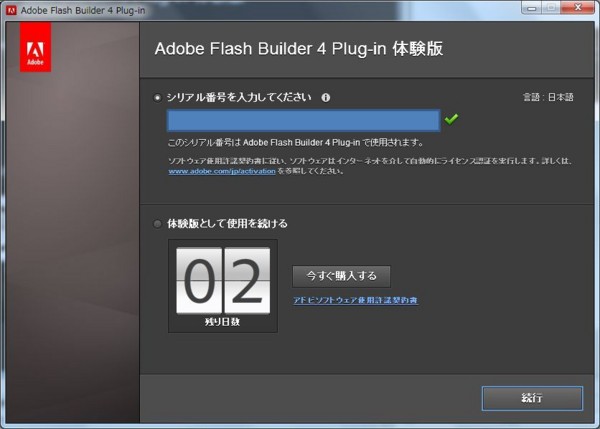600x429 pixels.
Task: Minimize the Flash Builder dialog window
Action: [x=532, y=7]
